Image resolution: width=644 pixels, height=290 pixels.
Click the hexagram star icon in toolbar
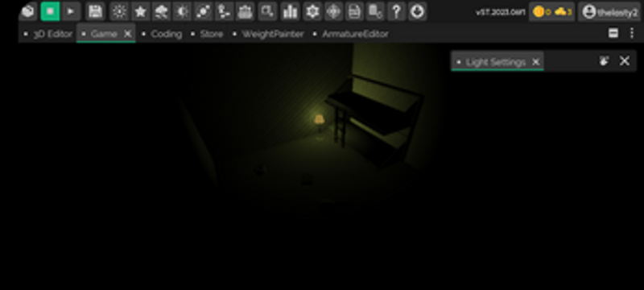312,11
